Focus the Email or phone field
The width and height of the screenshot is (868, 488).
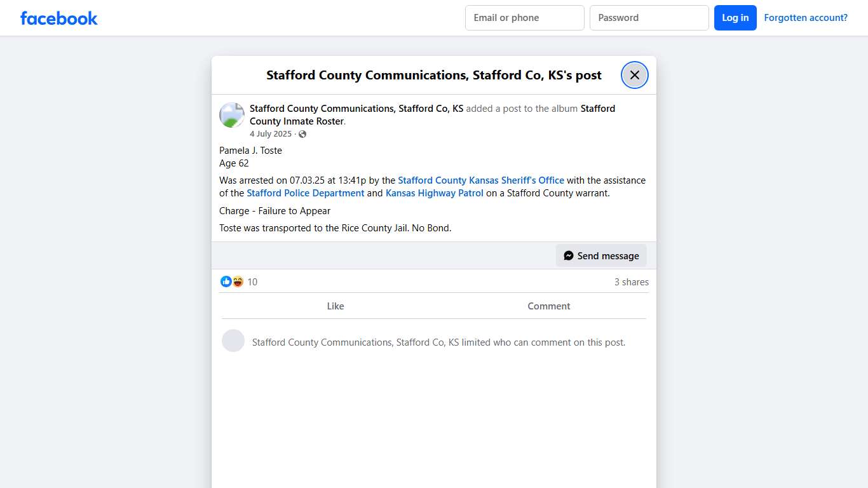pyautogui.click(x=524, y=18)
